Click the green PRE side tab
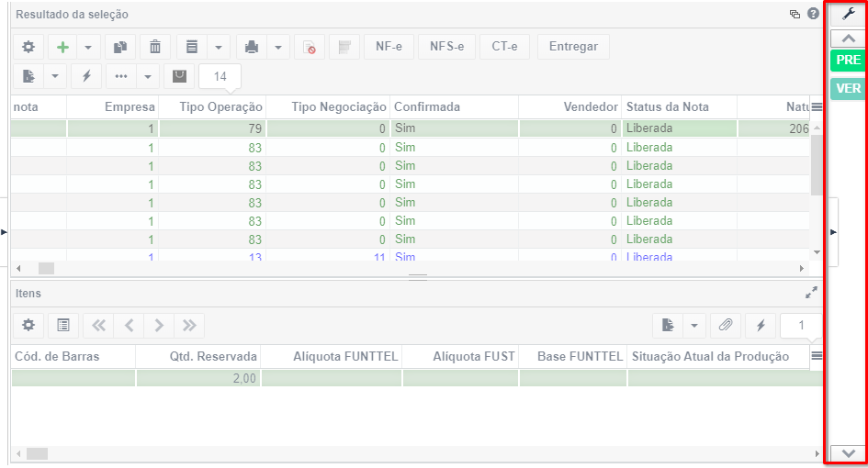The width and height of the screenshot is (868, 468). click(x=848, y=60)
